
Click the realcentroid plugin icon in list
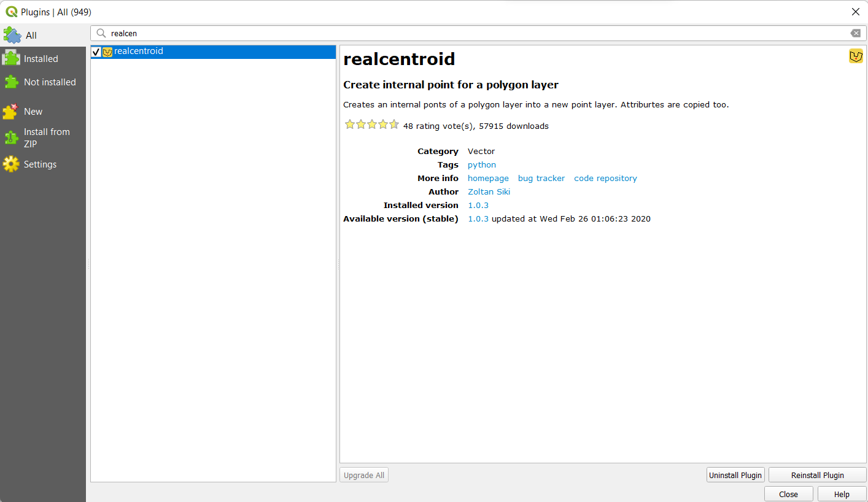[x=107, y=52]
